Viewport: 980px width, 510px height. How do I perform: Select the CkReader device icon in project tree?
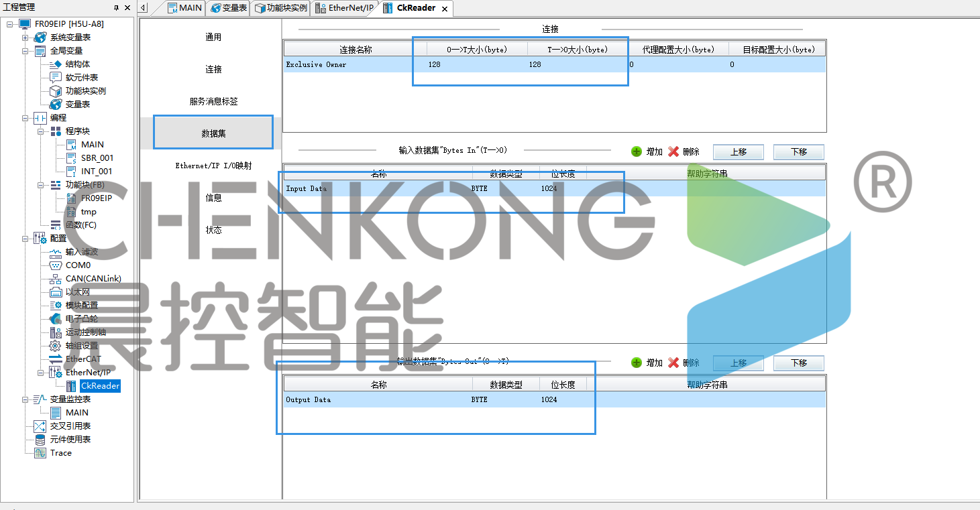(71, 386)
